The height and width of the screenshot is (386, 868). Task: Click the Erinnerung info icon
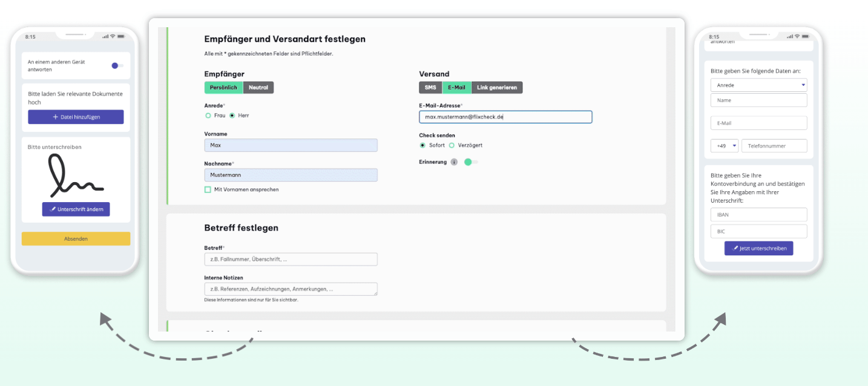coord(454,162)
